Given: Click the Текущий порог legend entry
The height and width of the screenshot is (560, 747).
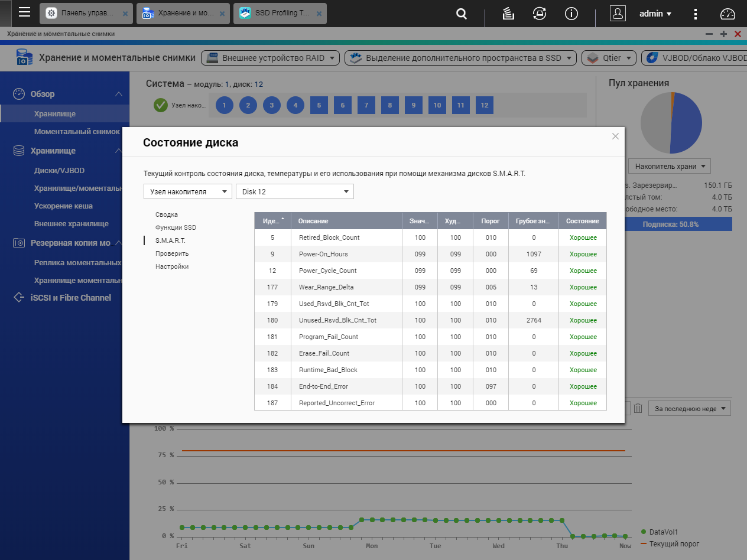Looking at the screenshot, I should [670, 543].
